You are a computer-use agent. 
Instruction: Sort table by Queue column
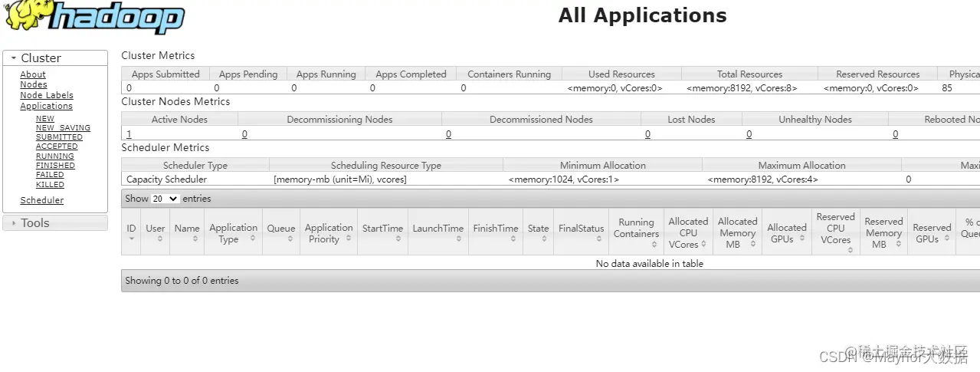point(281,232)
